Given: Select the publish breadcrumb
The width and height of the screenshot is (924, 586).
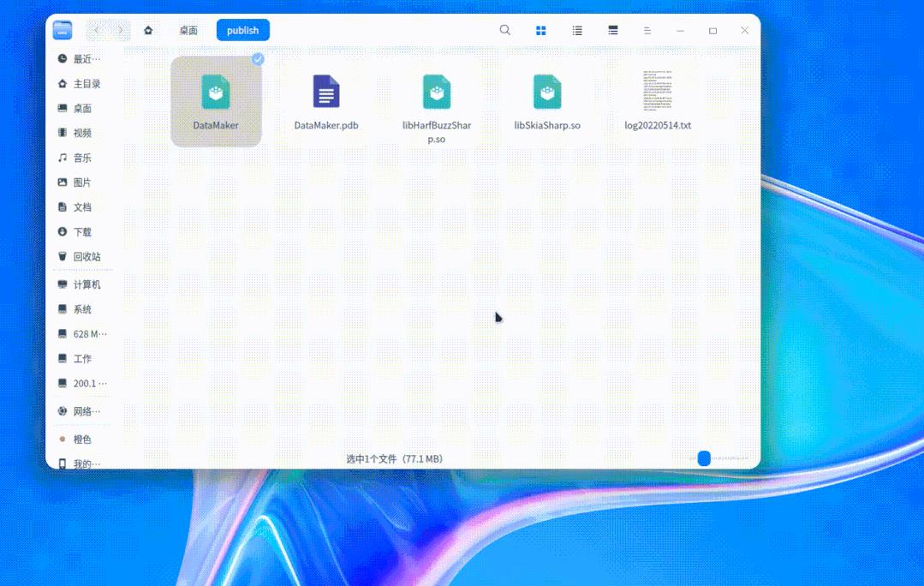Looking at the screenshot, I should coord(243,30).
